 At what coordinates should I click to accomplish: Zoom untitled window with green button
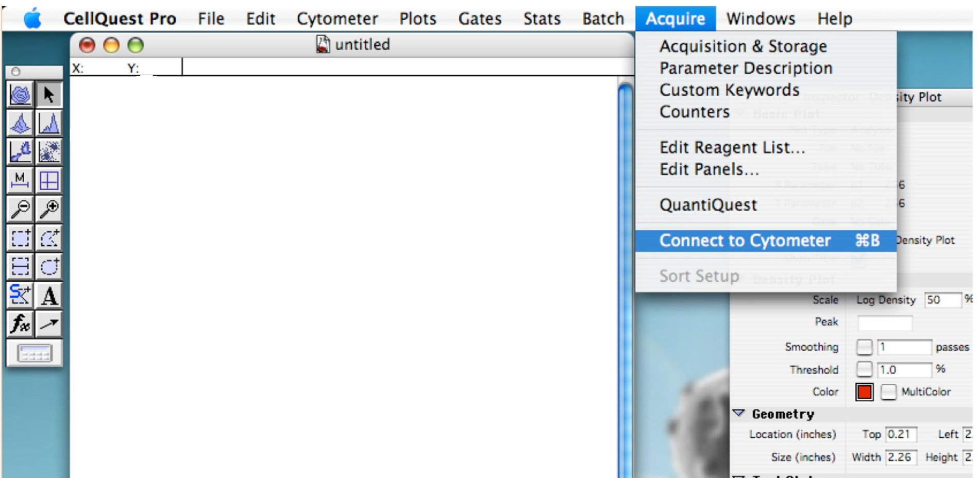point(136,45)
